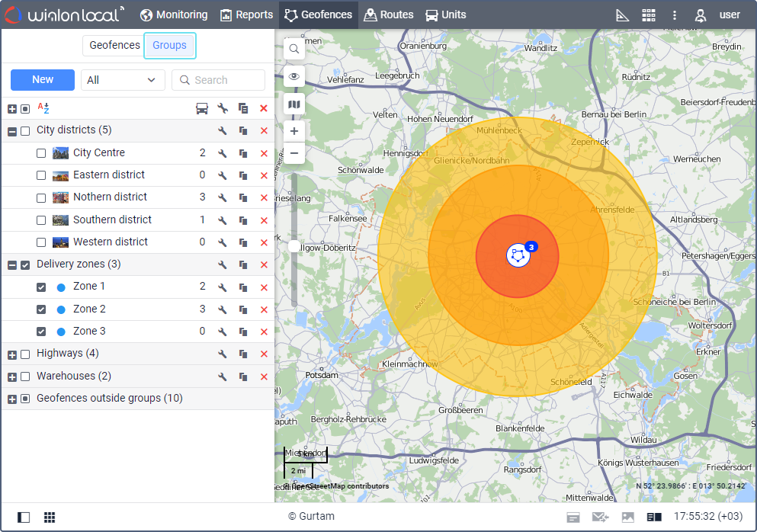The width and height of the screenshot is (757, 532).
Task: Open the Routes menu
Action: point(389,14)
